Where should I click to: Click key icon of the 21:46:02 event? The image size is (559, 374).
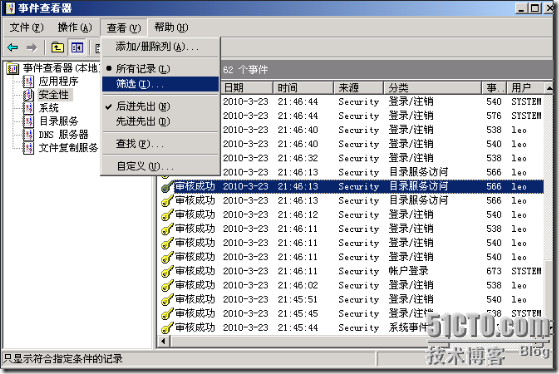[x=167, y=286]
